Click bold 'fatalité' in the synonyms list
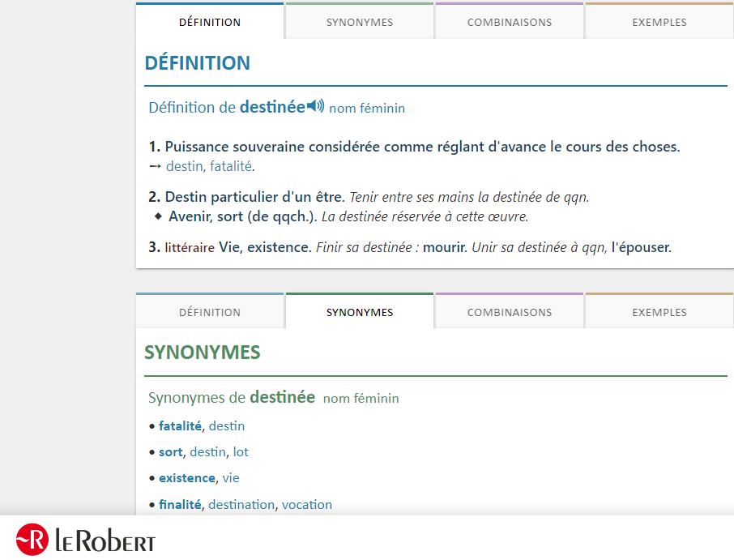The image size is (734, 560). pyautogui.click(x=180, y=425)
